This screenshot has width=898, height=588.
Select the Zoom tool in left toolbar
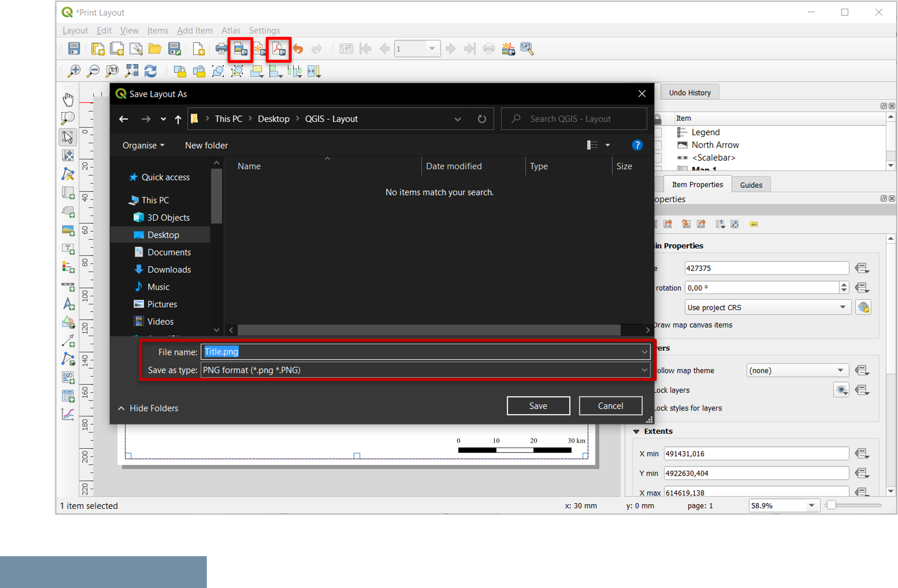(68, 118)
